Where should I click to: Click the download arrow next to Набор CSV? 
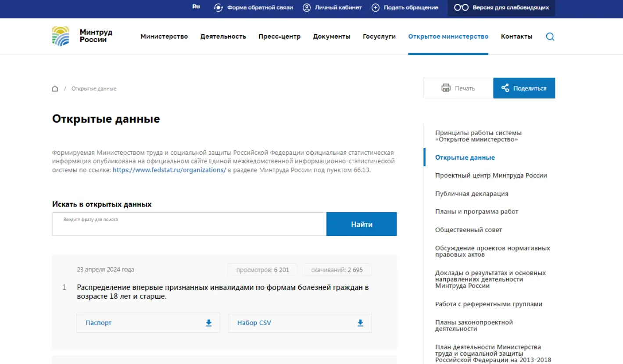360,323
